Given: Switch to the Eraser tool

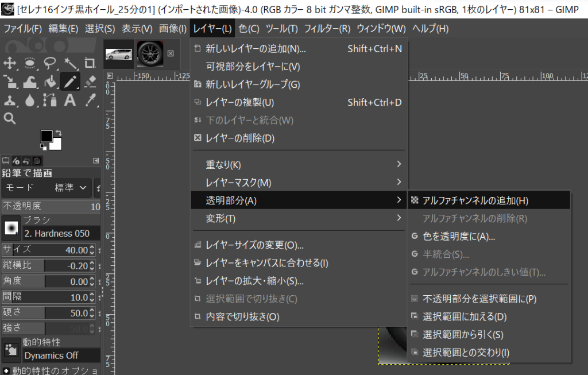Looking at the screenshot, I should [x=90, y=82].
